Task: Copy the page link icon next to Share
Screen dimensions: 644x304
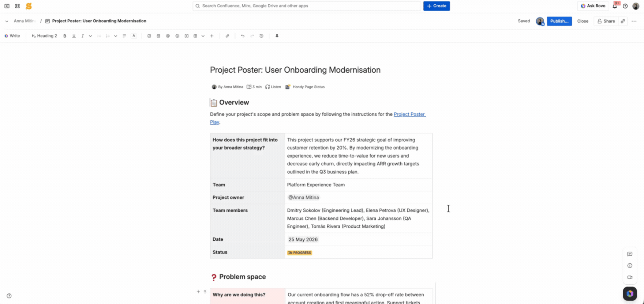Action: [x=623, y=21]
